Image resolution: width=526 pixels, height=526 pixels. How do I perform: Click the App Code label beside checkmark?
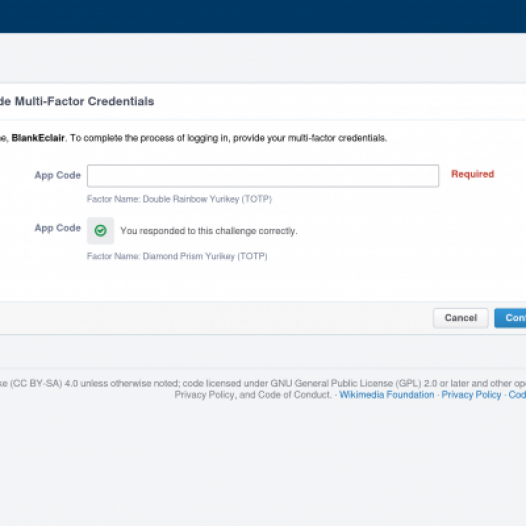(x=58, y=228)
